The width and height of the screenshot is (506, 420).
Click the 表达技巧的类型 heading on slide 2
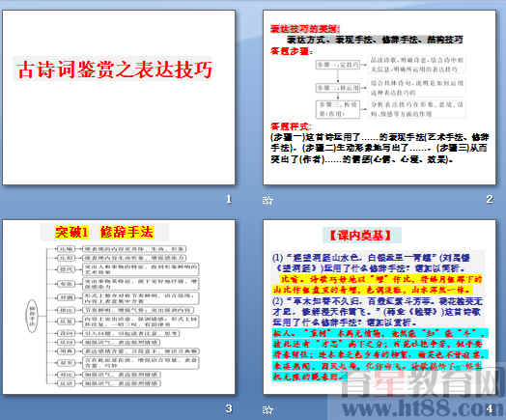305,29
